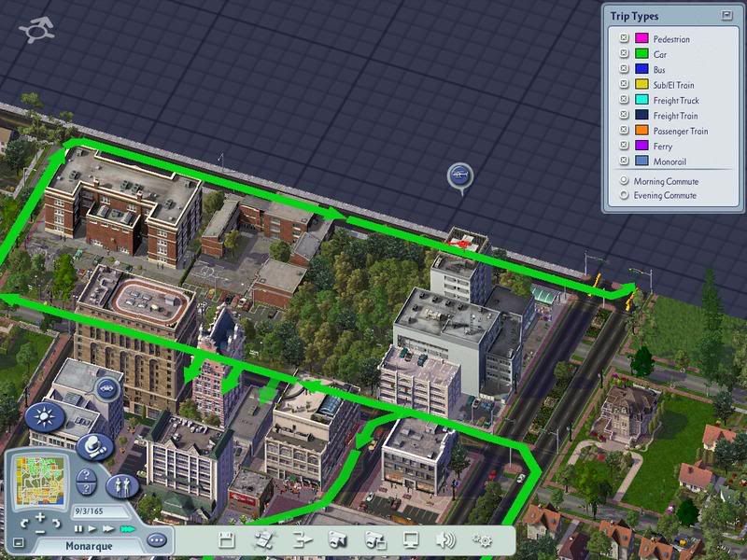Zoom out with the minus button
This screenshot has height=560, width=747.
coord(40,531)
